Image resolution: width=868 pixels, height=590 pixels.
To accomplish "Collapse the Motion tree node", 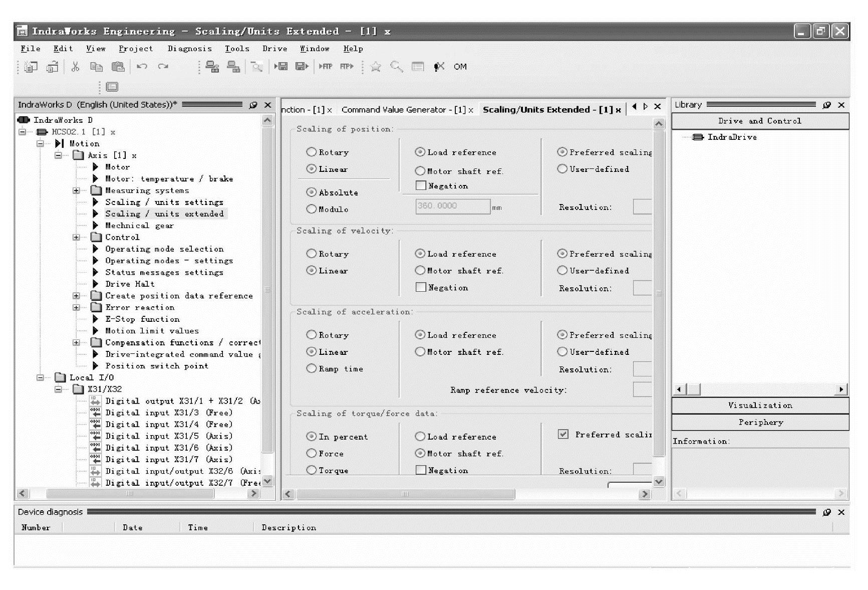I will point(40,143).
